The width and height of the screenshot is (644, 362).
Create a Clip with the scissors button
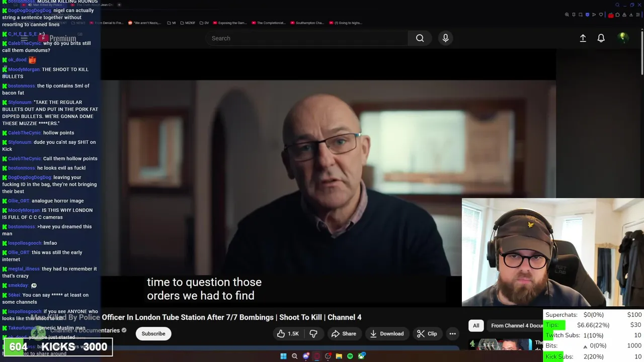(427, 334)
